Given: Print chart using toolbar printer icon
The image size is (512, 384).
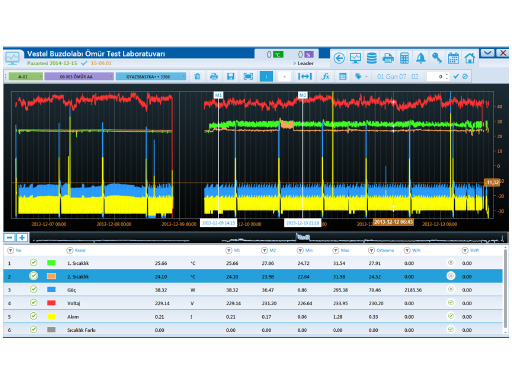Looking at the screenshot, I should pos(214,76).
